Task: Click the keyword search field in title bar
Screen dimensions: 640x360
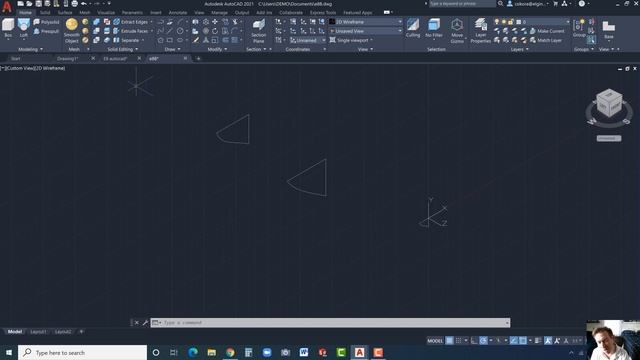Action: [x=462, y=4]
